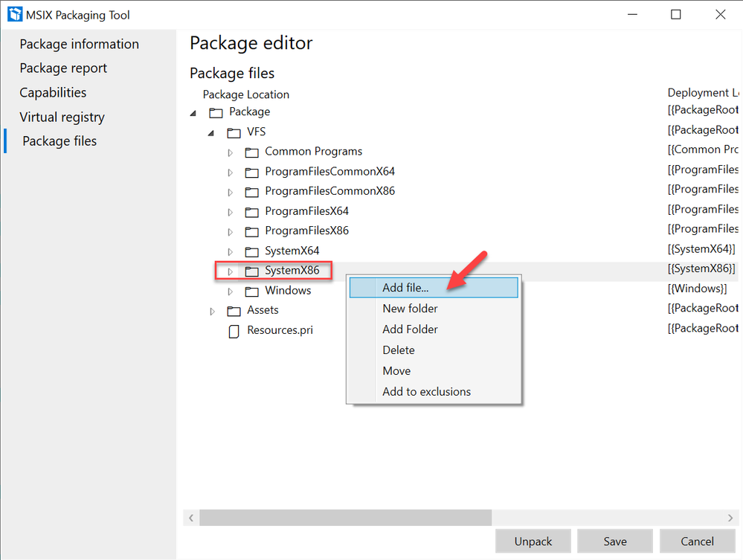743x560 pixels.
Task: Click the scrollbar left arrow
Action: tap(191, 518)
